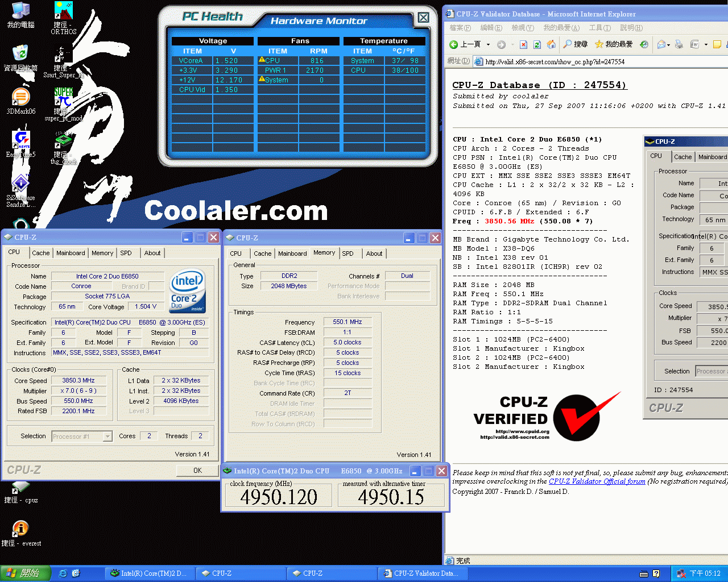Launch the EasyTune5 desktop icon
The height and width of the screenshot is (582, 728).
(x=20, y=144)
